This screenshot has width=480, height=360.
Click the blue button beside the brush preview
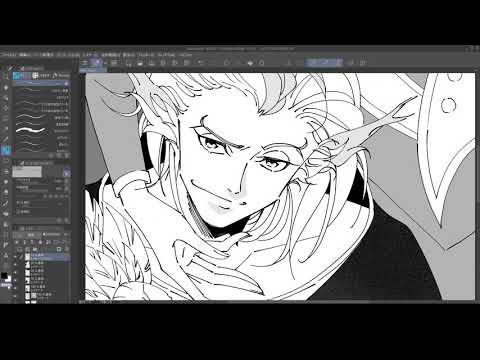tap(67, 173)
